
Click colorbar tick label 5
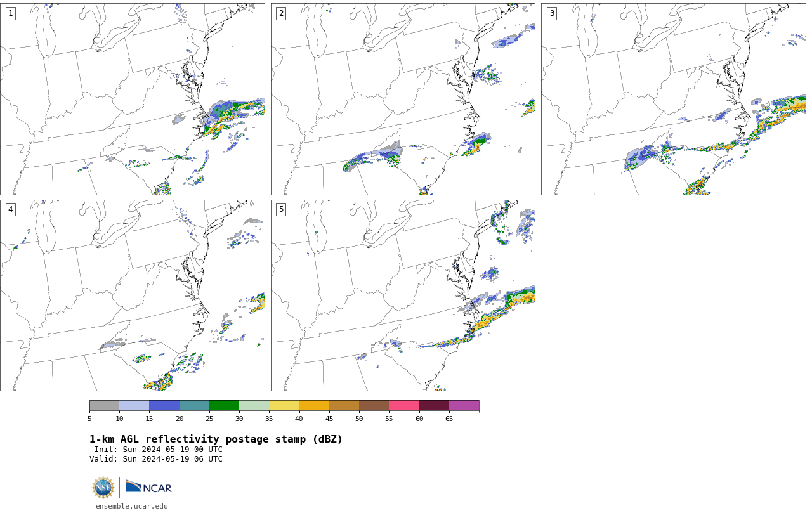(x=89, y=419)
